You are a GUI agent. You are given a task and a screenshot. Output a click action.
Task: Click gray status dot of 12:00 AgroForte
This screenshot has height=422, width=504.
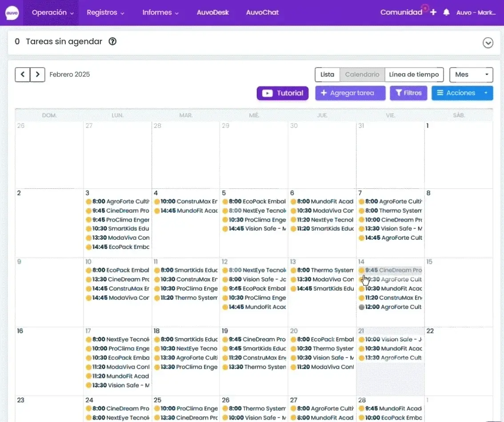pyautogui.click(x=361, y=307)
